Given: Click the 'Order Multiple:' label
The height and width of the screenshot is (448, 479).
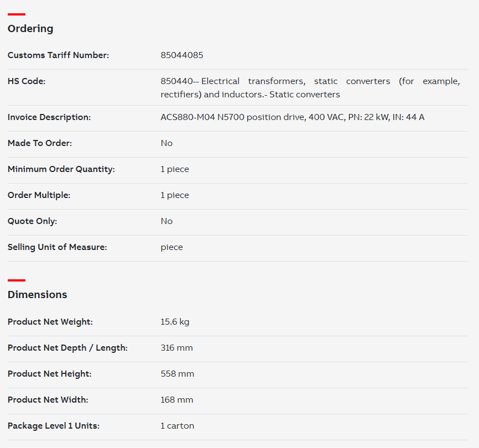Looking at the screenshot, I should point(39,195).
